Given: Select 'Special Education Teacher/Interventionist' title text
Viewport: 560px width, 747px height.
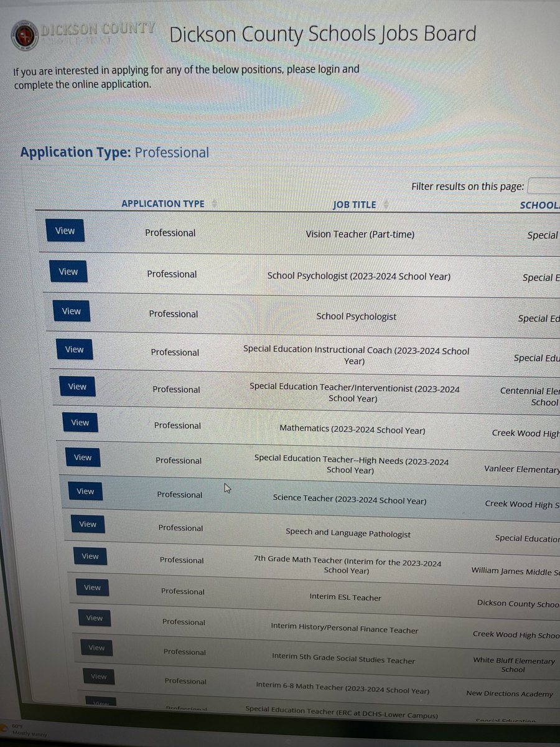Looking at the screenshot, I should (x=355, y=393).
